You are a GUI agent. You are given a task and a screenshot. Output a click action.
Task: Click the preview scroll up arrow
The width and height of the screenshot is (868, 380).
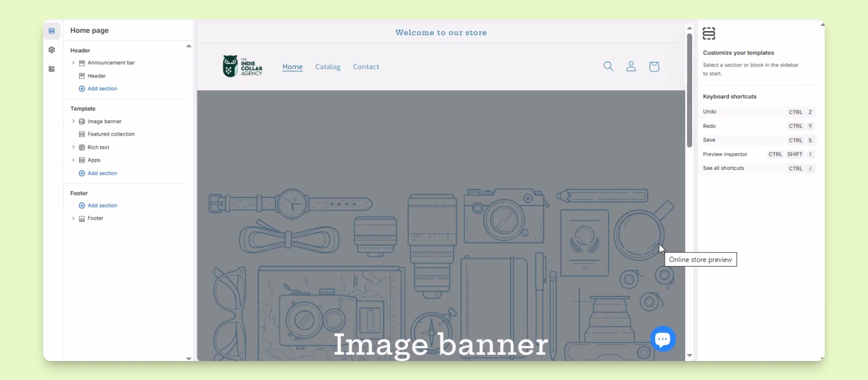[x=690, y=28]
